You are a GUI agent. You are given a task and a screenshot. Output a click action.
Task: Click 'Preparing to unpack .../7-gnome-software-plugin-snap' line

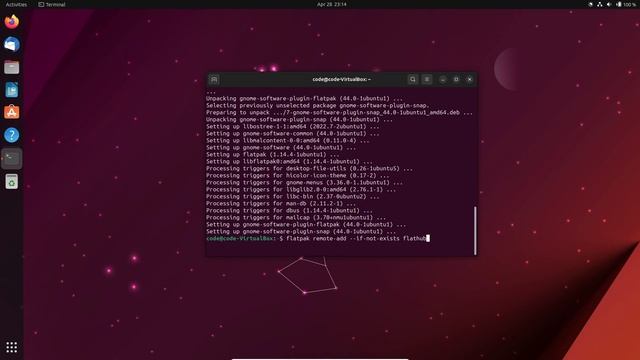tap(339, 113)
